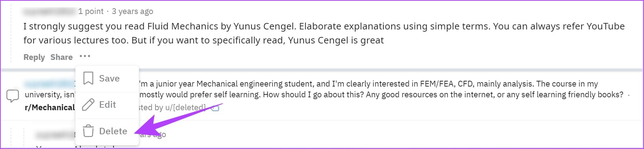Click the bookmark icon beside Save
The height and width of the screenshot is (149, 644).
88,78
